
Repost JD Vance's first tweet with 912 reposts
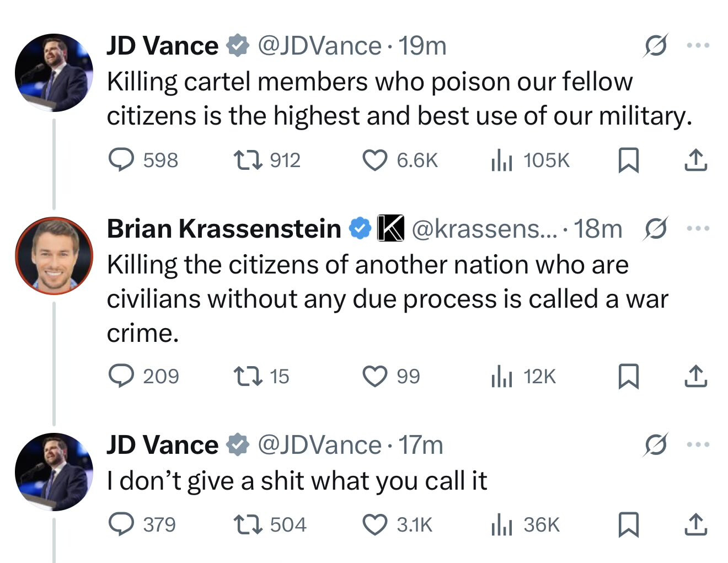(248, 160)
